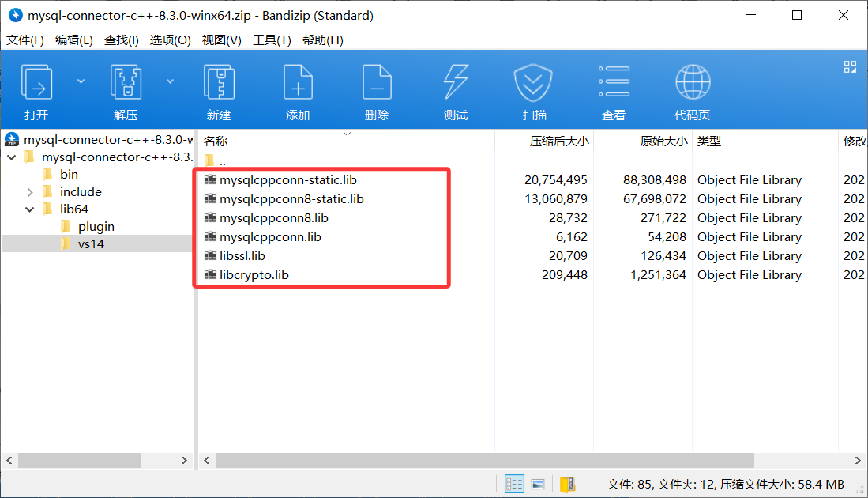Screen dimensions: 868x498
Task: Open the 帮助(H) menu
Action: click(x=323, y=40)
